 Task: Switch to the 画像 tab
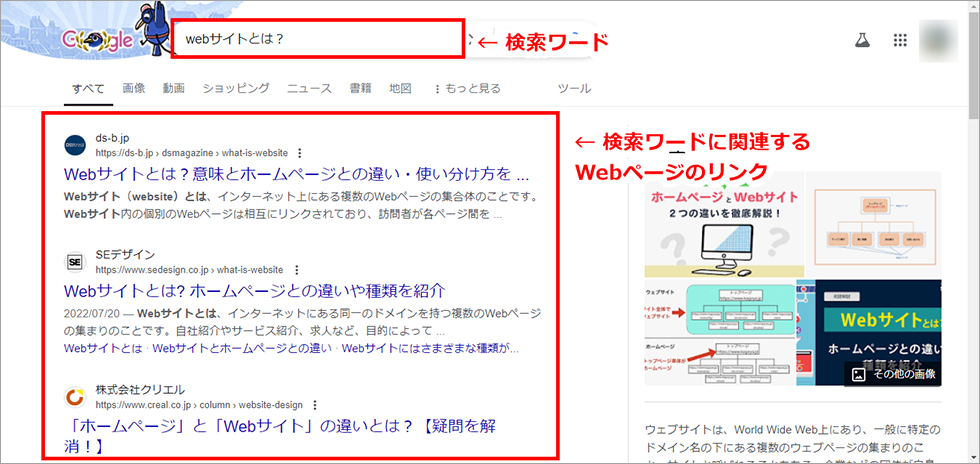134,89
